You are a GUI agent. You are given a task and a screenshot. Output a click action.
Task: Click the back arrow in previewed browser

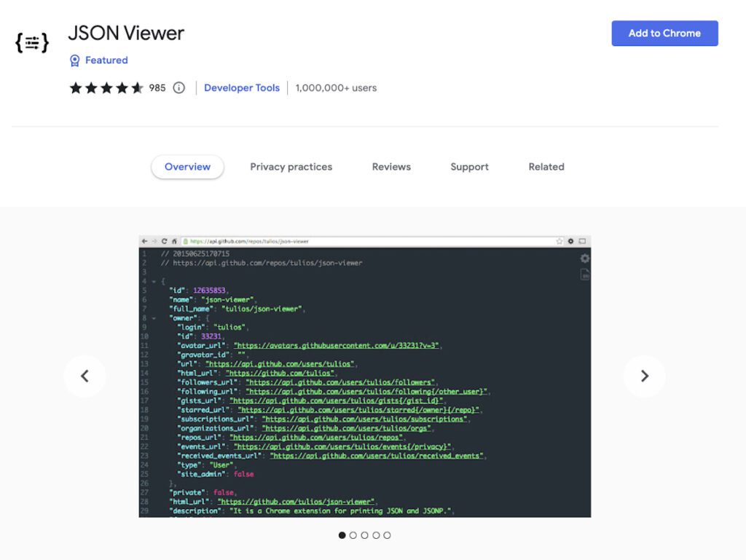(x=145, y=242)
